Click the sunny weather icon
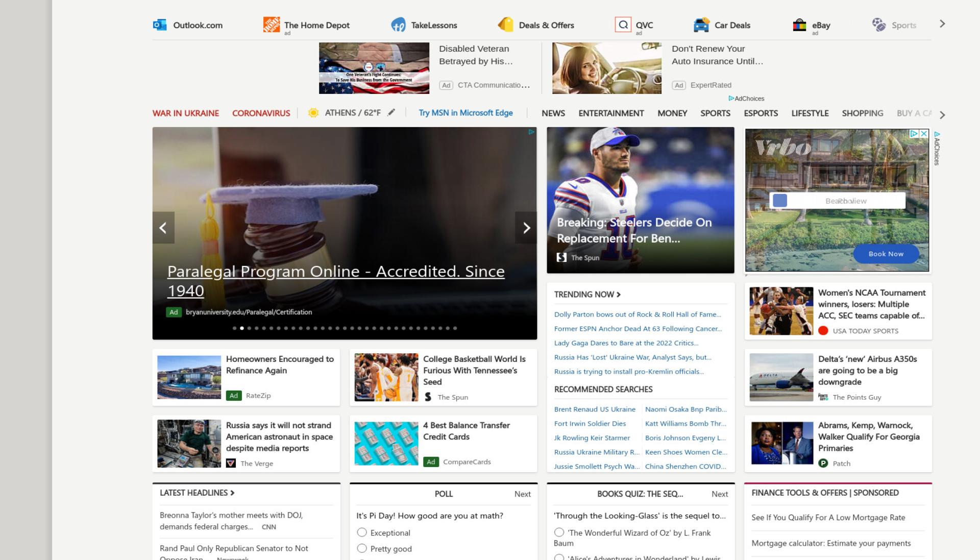 pyautogui.click(x=313, y=113)
